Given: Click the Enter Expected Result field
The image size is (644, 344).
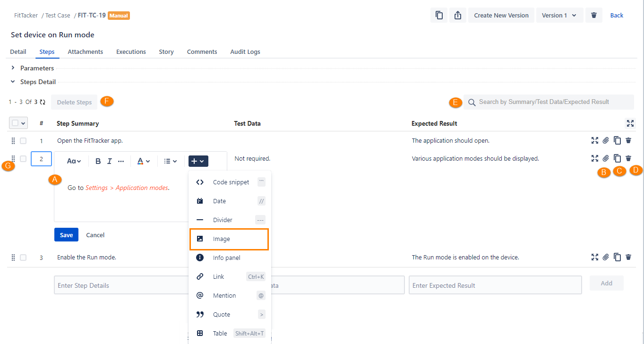Looking at the screenshot, I should point(495,285).
